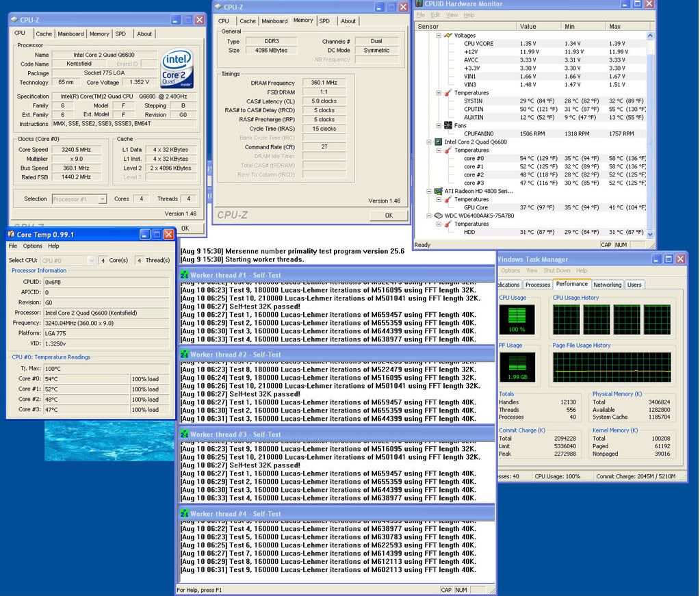
Task: Open the Networking tab in Task Manager
Action: (607, 285)
